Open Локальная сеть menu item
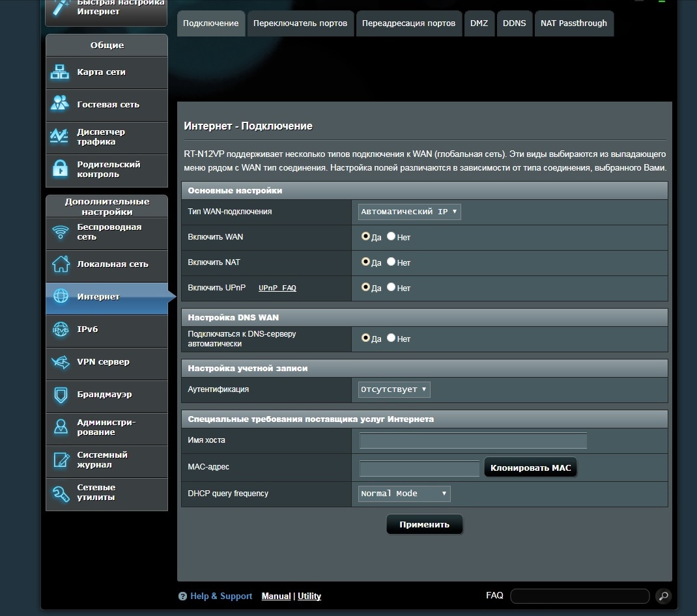Screen dimensions: 697x616 [x=107, y=265]
